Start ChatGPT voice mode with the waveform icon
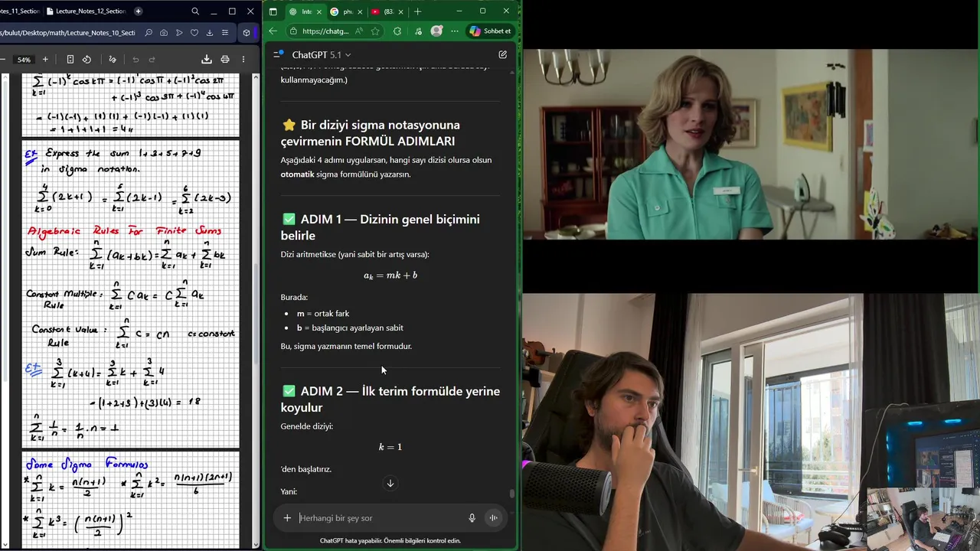This screenshot has height=551, width=980. point(493,518)
